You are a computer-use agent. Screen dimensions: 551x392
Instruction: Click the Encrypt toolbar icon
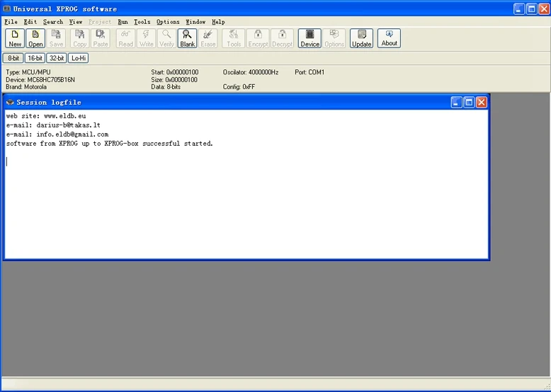coord(258,38)
